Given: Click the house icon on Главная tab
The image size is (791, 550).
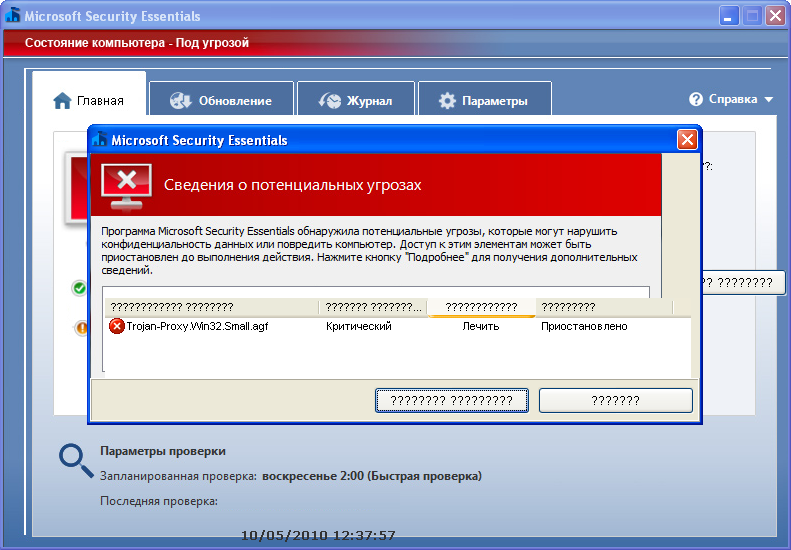Looking at the screenshot, I should [62, 101].
